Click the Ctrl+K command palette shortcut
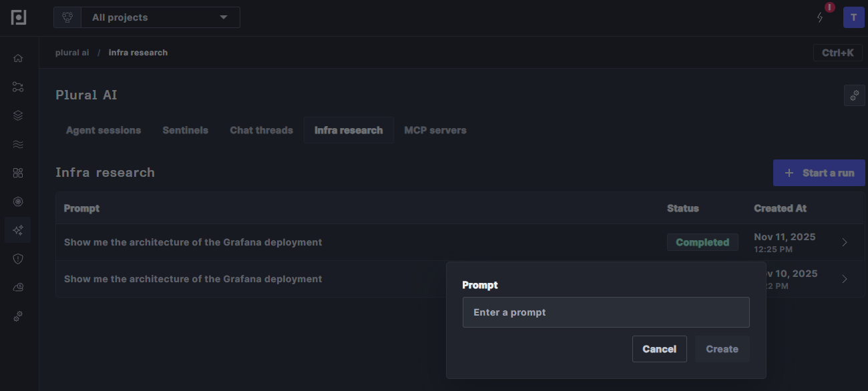868x391 pixels. click(x=837, y=53)
